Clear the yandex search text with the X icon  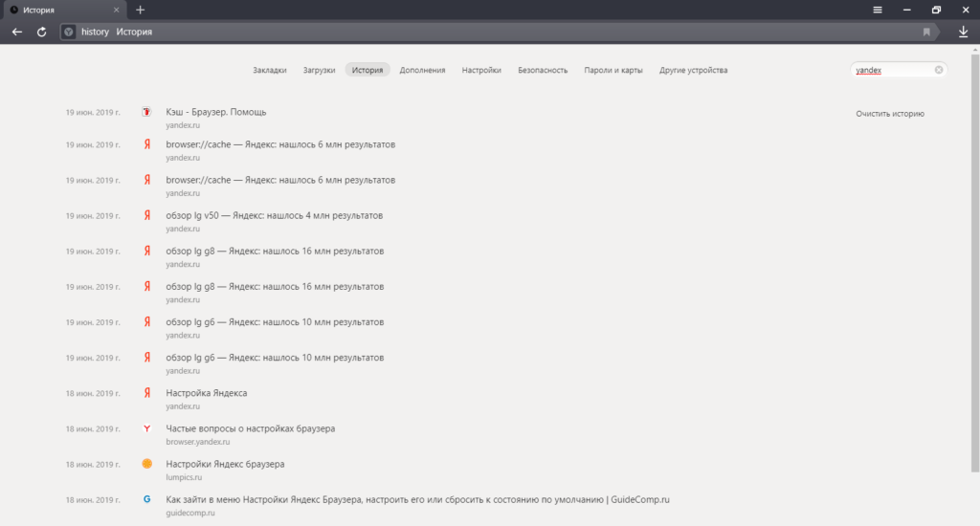pos(939,70)
